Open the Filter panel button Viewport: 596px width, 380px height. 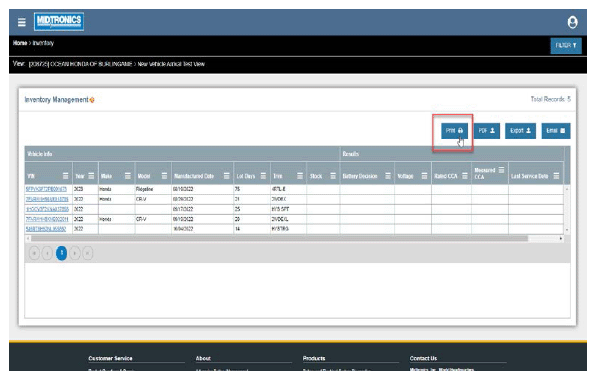click(566, 46)
